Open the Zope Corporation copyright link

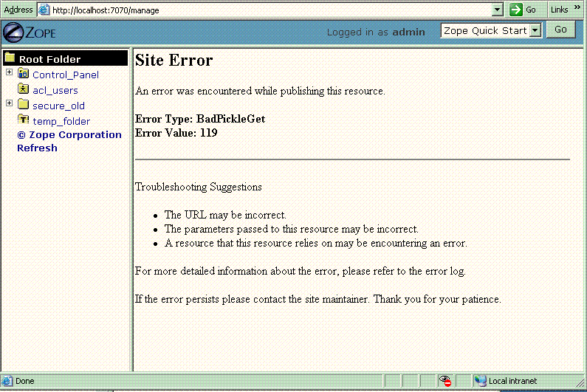coord(69,134)
